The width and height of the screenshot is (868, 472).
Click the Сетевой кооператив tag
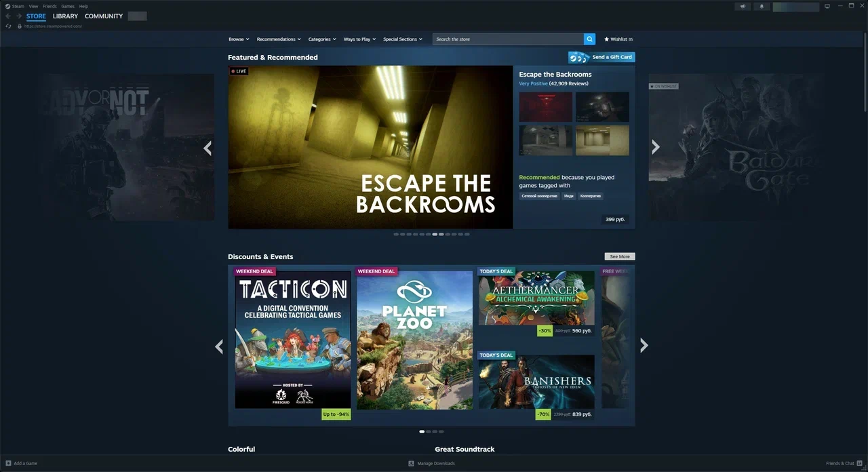tap(539, 196)
